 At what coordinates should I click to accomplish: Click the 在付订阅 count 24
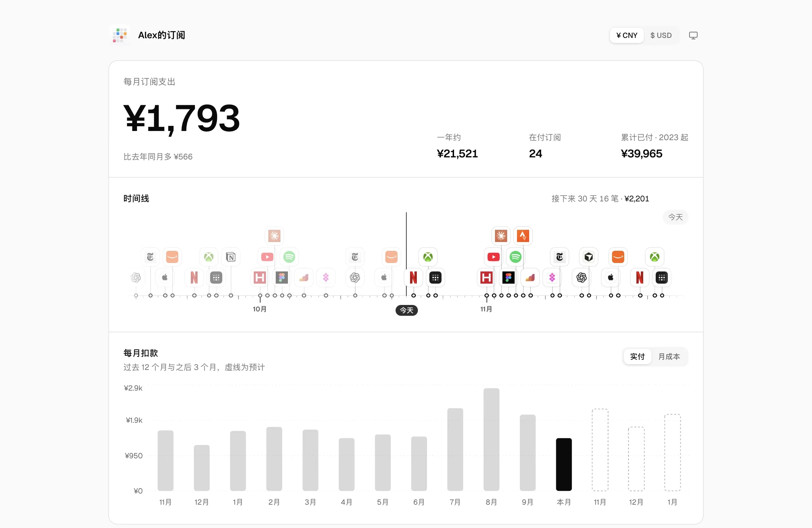535,154
